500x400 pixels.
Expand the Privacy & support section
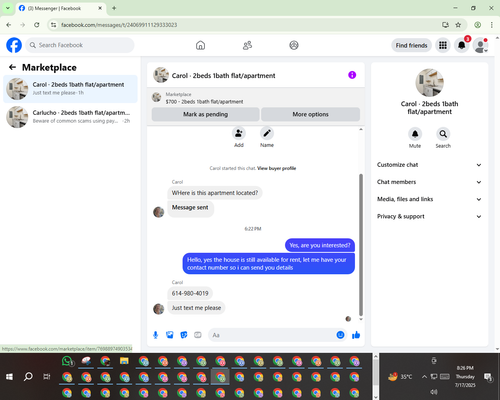point(429,216)
